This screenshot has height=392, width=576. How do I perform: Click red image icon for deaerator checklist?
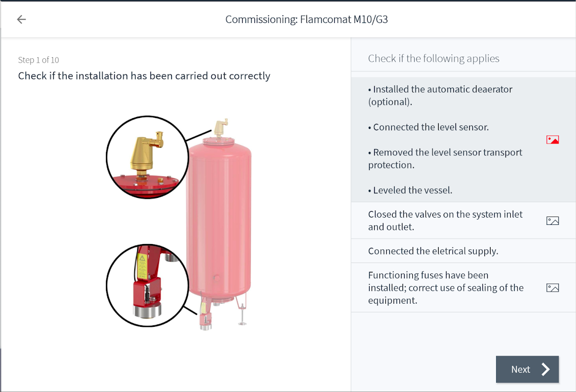coord(552,140)
